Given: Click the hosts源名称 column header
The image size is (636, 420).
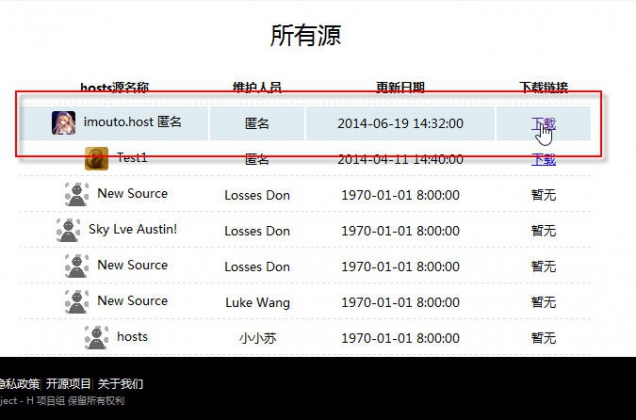Looking at the screenshot, I should [115, 88].
